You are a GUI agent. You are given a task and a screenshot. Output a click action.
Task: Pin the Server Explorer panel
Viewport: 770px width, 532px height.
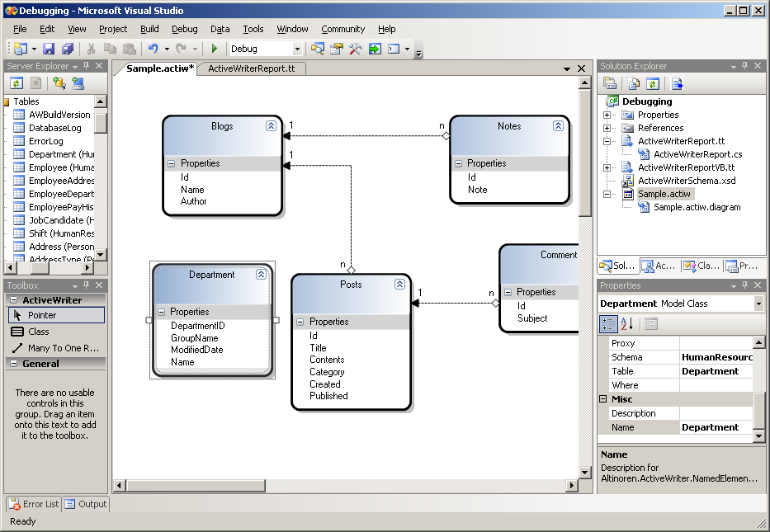[87, 65]
